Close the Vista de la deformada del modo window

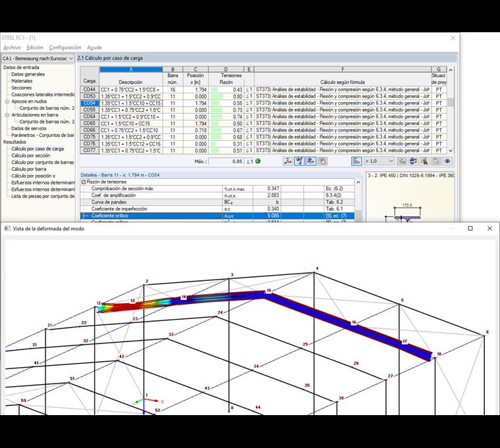[x=489, y=228]
